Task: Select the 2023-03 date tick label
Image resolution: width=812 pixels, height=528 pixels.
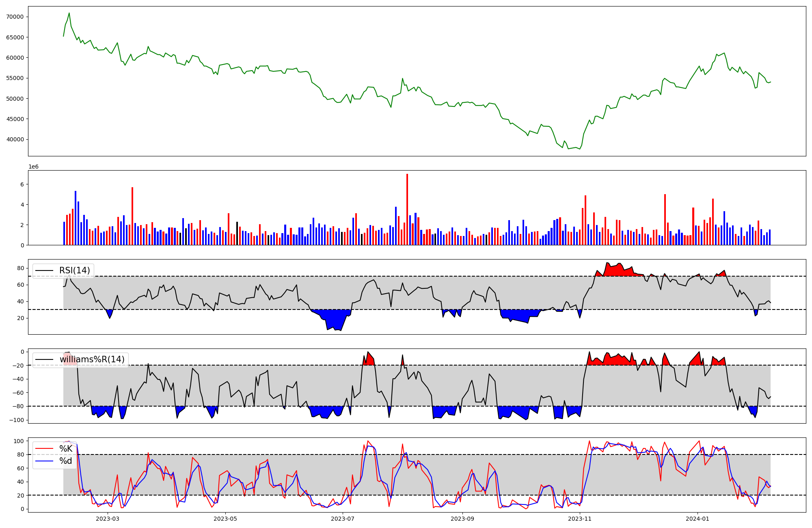Action: pos(108,519)
